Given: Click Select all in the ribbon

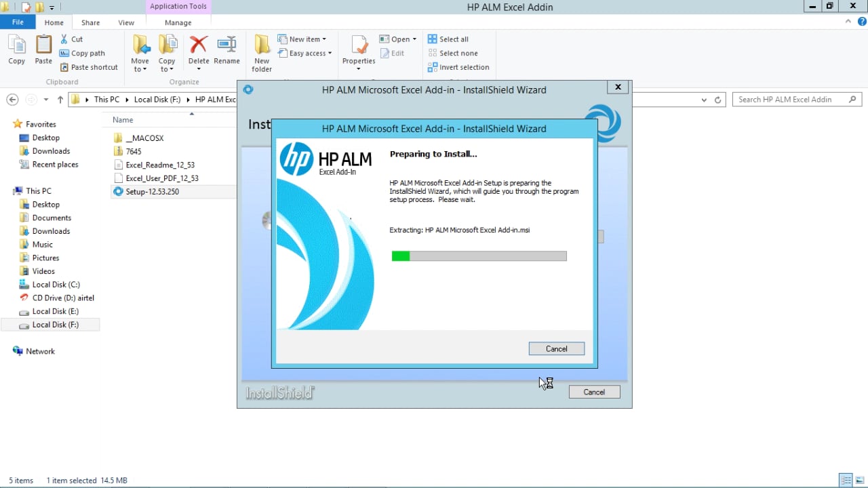Looking at the screenshot, I should 448,39.
